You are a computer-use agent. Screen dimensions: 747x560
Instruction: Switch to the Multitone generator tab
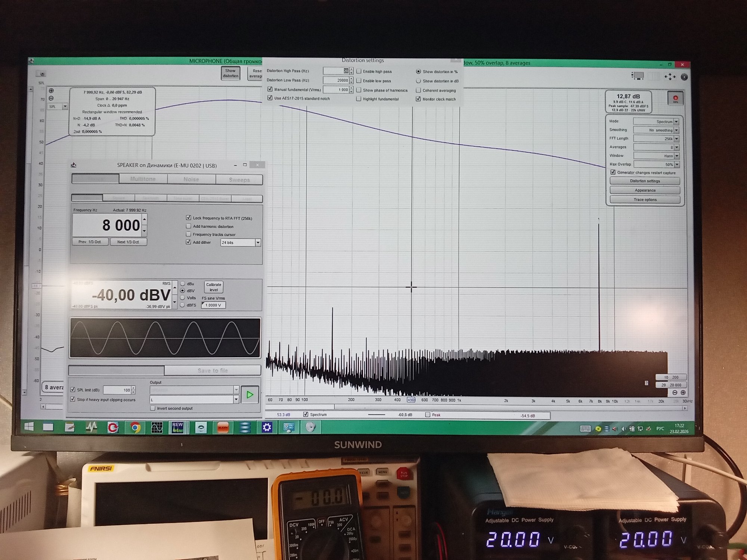tap(143, 179)
